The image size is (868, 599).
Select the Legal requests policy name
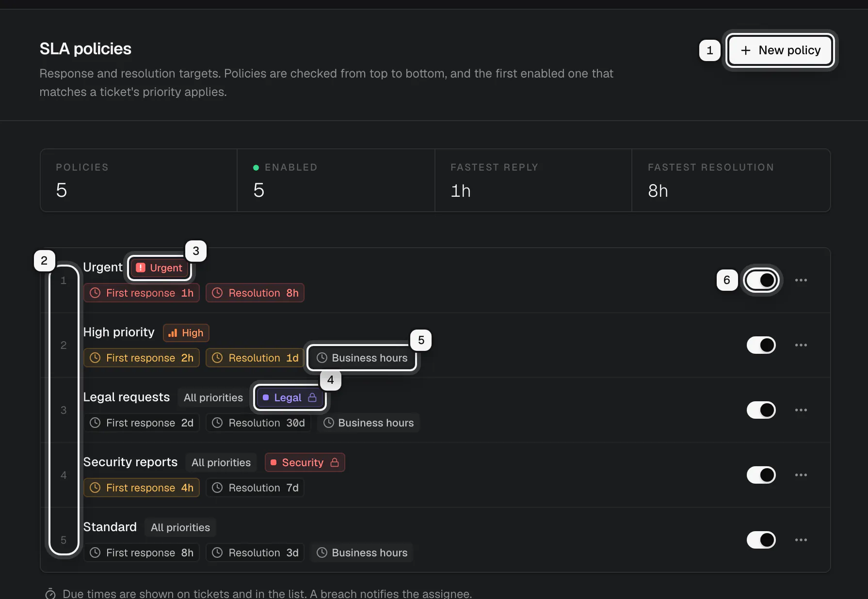point(127,397)
